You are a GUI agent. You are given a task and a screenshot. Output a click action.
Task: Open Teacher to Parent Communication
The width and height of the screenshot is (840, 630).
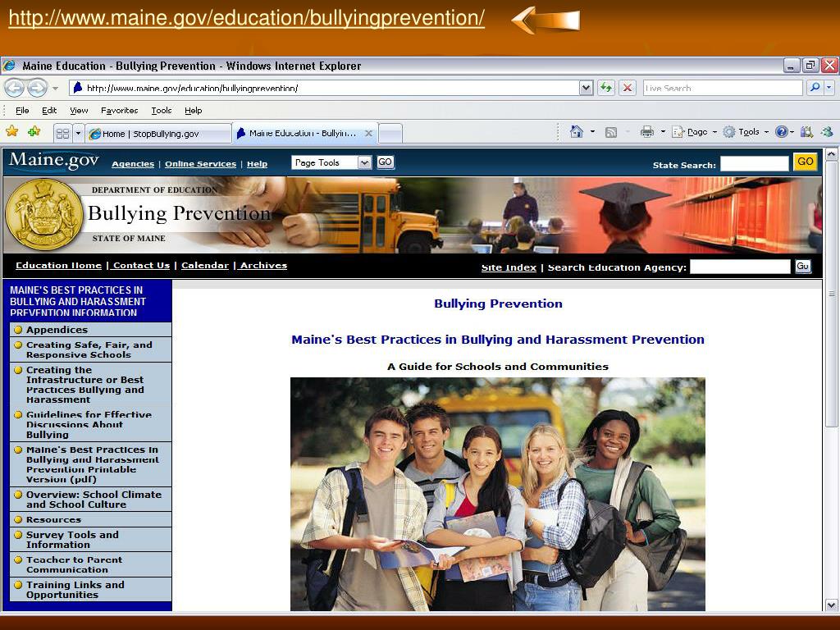[x=91, y=564]
